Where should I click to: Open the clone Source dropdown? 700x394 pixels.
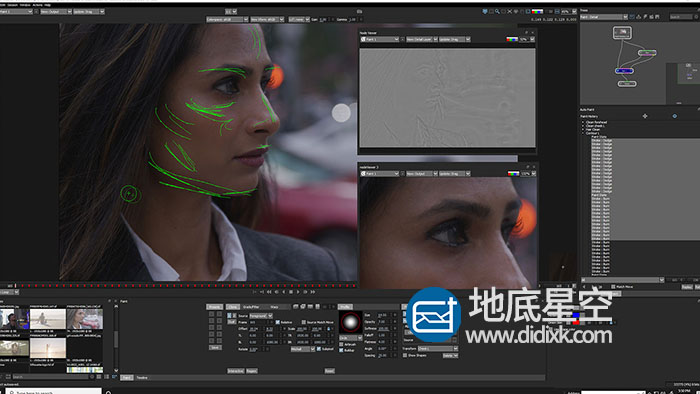pyautogui.click(x=261, y=315)
